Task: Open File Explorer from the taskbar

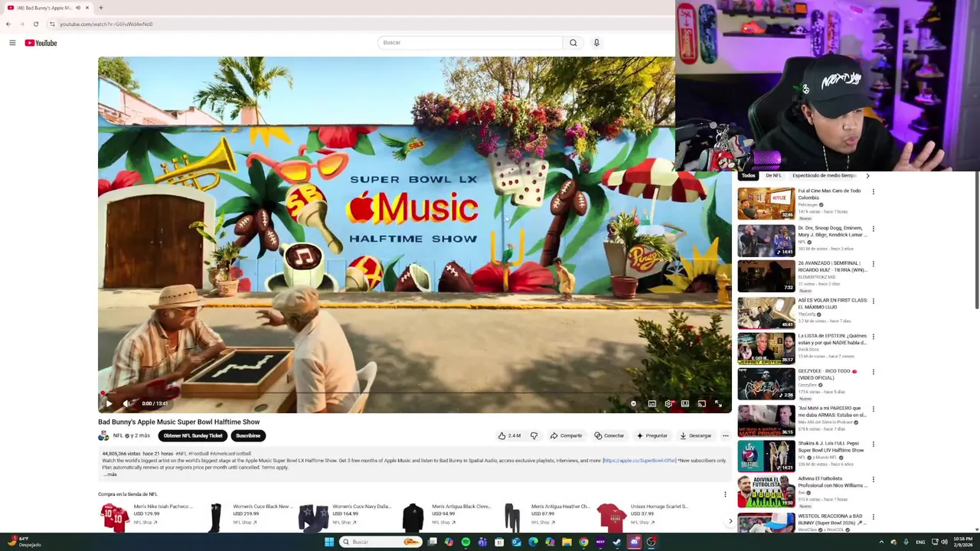Action: [x=567, y=542]
